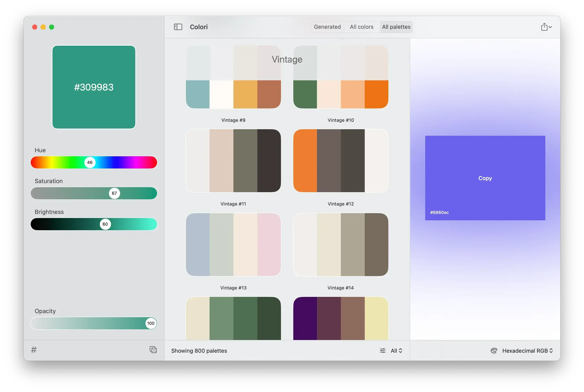The width and height of the screenshot is (584, 392).
Task: Click the hash hex input icon
Action: [34, 350]
